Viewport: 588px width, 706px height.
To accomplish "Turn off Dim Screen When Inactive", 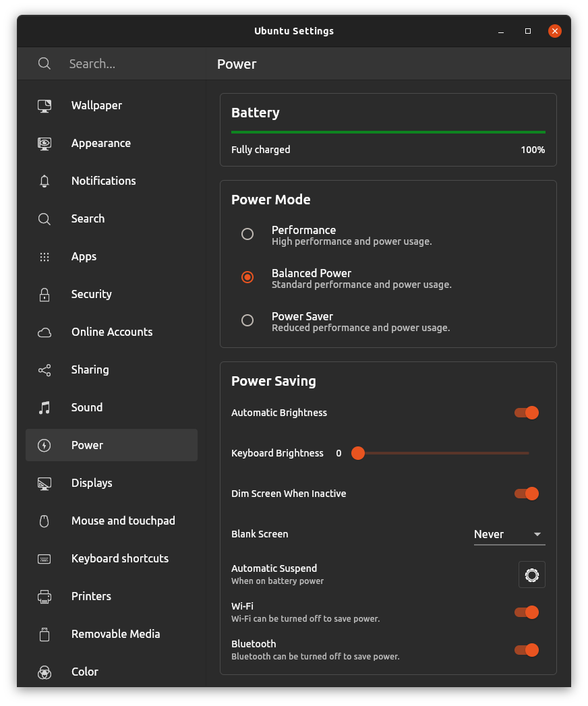I will [527, 494].
